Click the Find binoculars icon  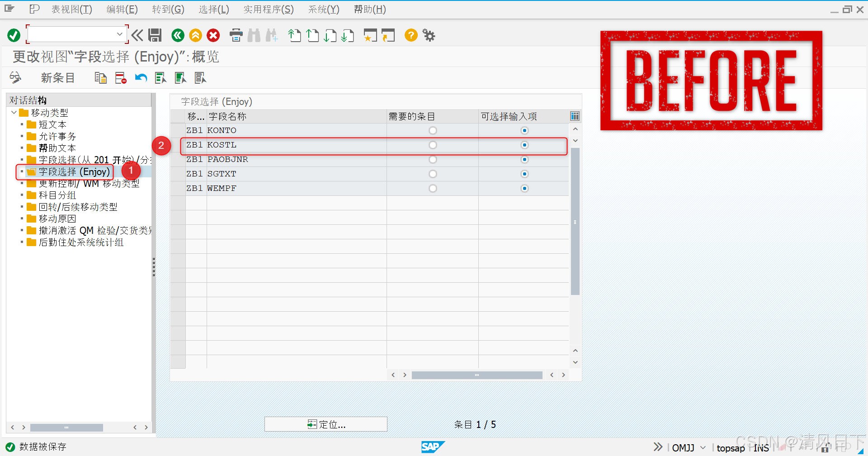[254, 35]
